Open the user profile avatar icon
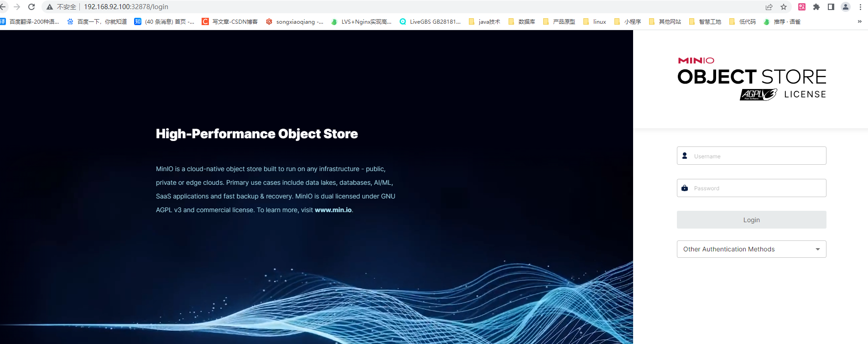The height and width of the screenshot is (344, 868). click(846, 7)
